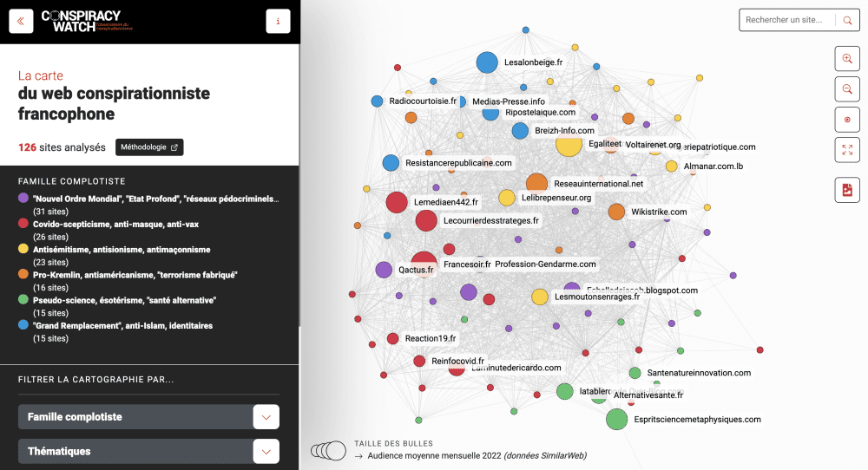Click the search magnifier icon
Screen dimensions: 868x470
tap(847, 20)
